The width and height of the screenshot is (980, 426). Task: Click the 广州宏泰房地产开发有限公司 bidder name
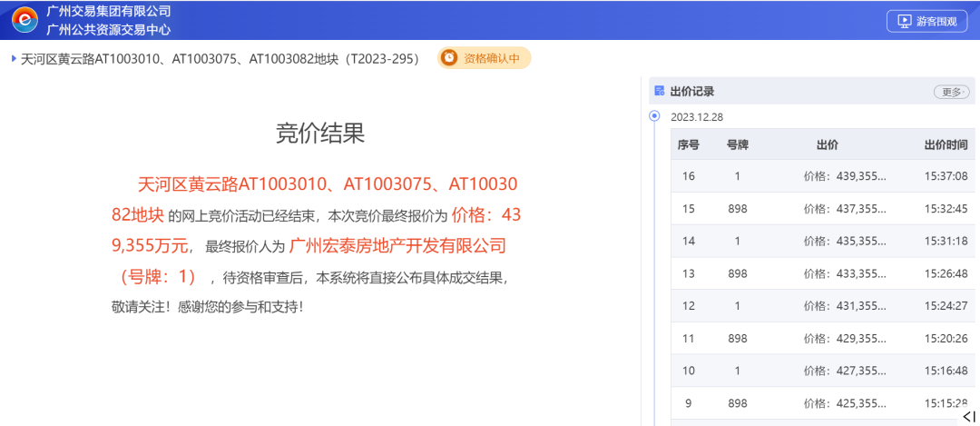click(397, 246)
